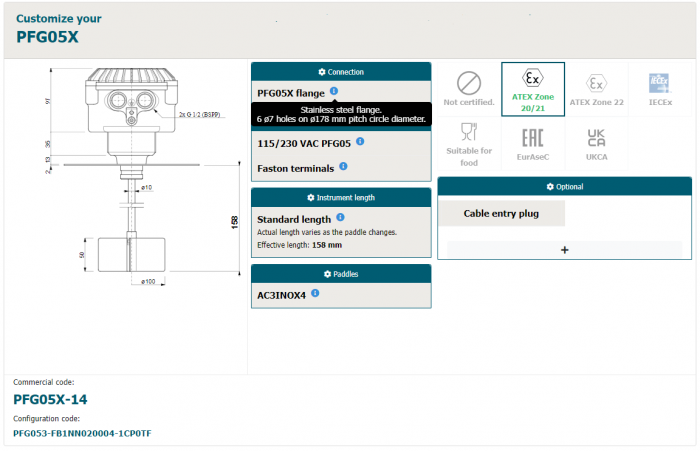Open the Connection section header
The width and height of the screenshot is (700, 451).
pos(341,72)
